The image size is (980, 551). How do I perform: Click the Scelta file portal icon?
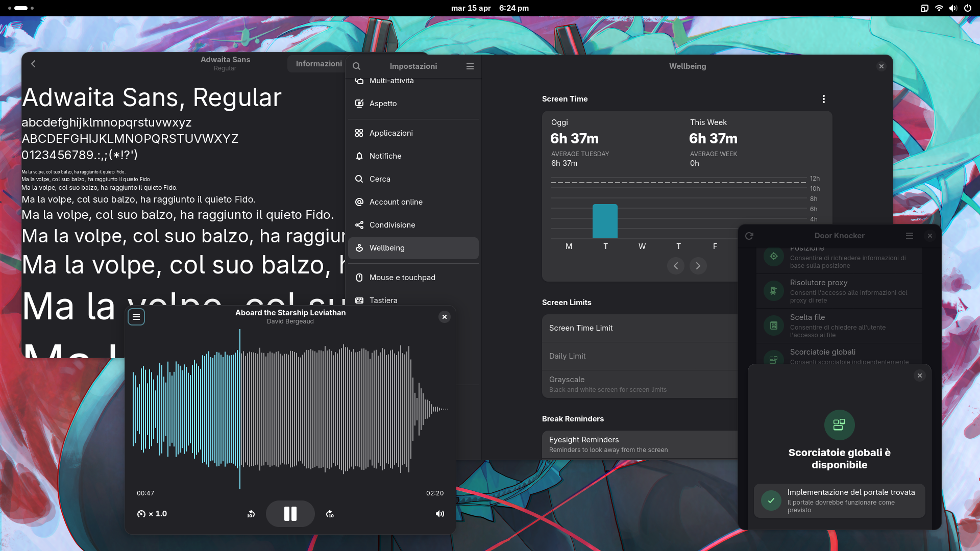click(774, 325)
